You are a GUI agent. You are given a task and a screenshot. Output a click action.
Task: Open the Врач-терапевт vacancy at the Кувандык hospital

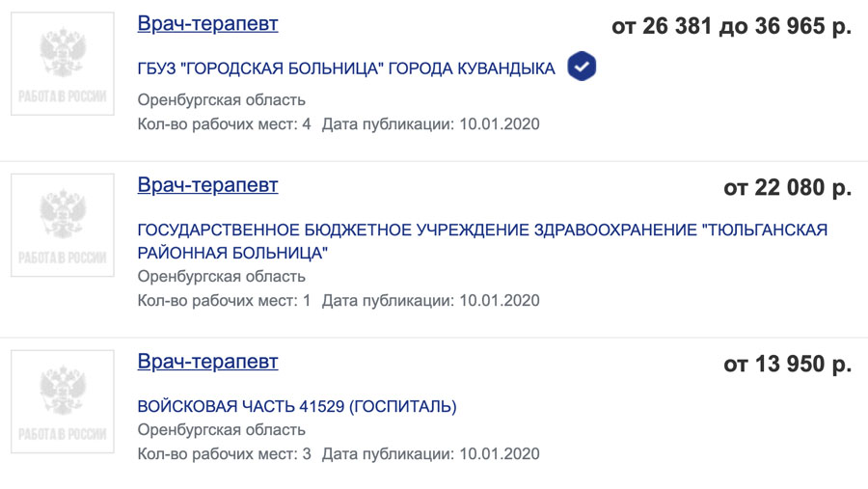207,24
